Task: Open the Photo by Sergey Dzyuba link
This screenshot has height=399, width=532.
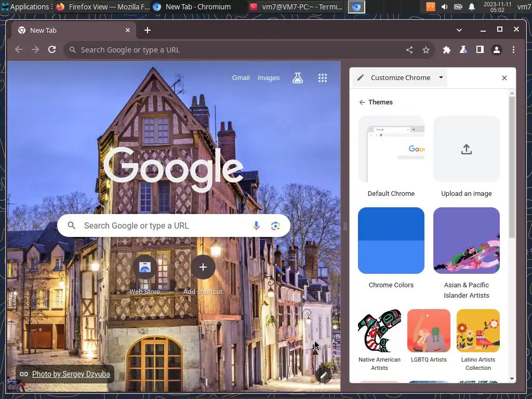Action: pos(71,374)
